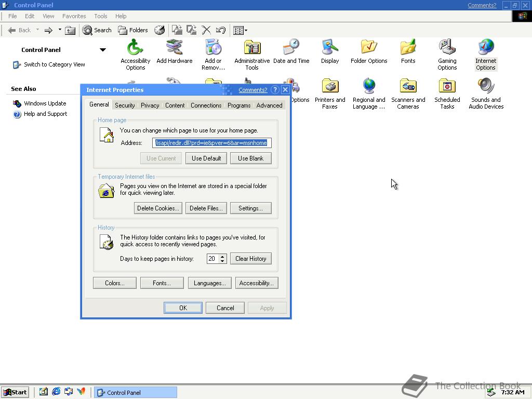532x399 pixels.
Task: Open Regional and Language Options icon
Action: click(x=369, y=94)
